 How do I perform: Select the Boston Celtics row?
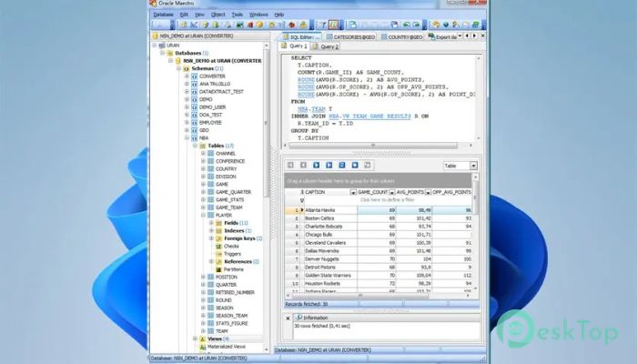point(381,218)
